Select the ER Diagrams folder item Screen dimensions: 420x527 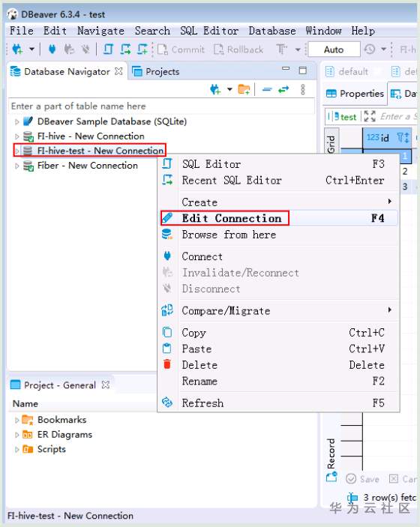click(x=64, y=435)
